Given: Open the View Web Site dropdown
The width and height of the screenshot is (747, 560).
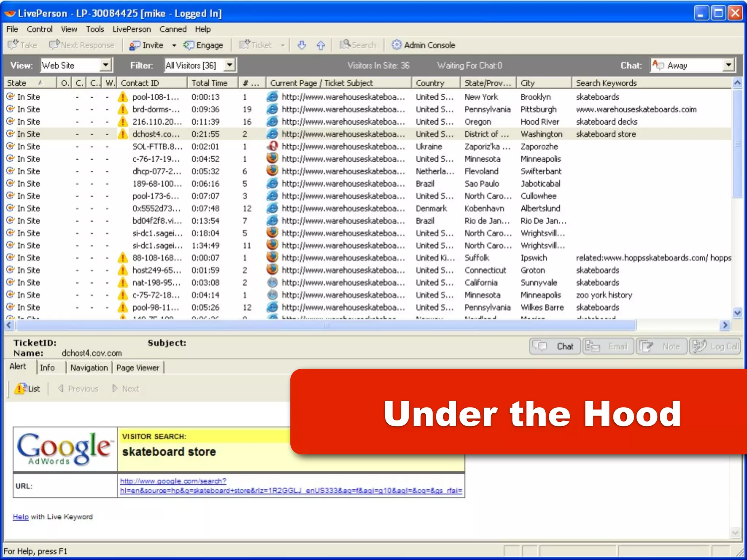Looking at the screenshot, I should [105, 65].
